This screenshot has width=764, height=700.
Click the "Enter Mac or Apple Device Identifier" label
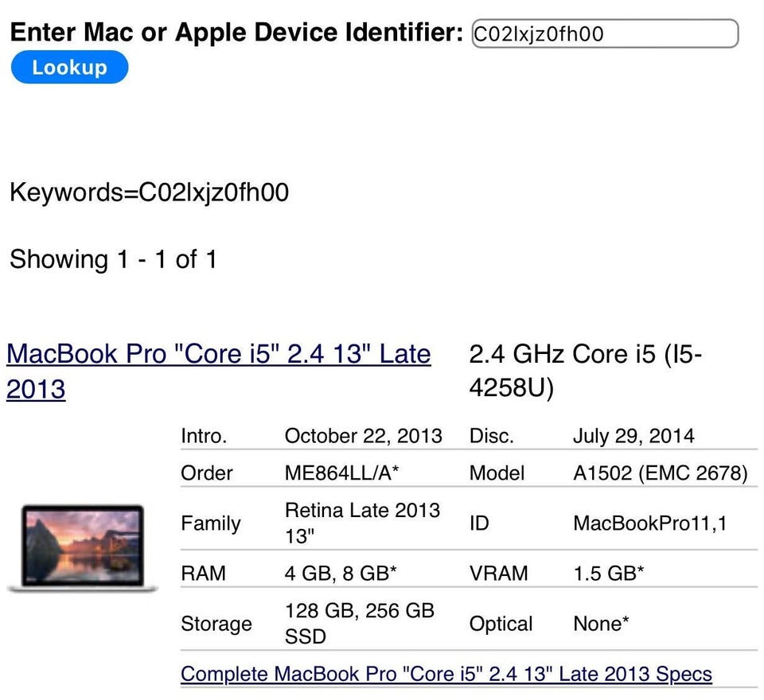236,33
